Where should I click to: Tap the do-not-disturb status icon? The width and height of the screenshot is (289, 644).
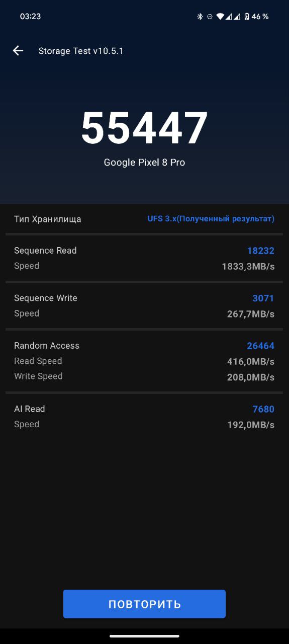click(x=210, y=17)
